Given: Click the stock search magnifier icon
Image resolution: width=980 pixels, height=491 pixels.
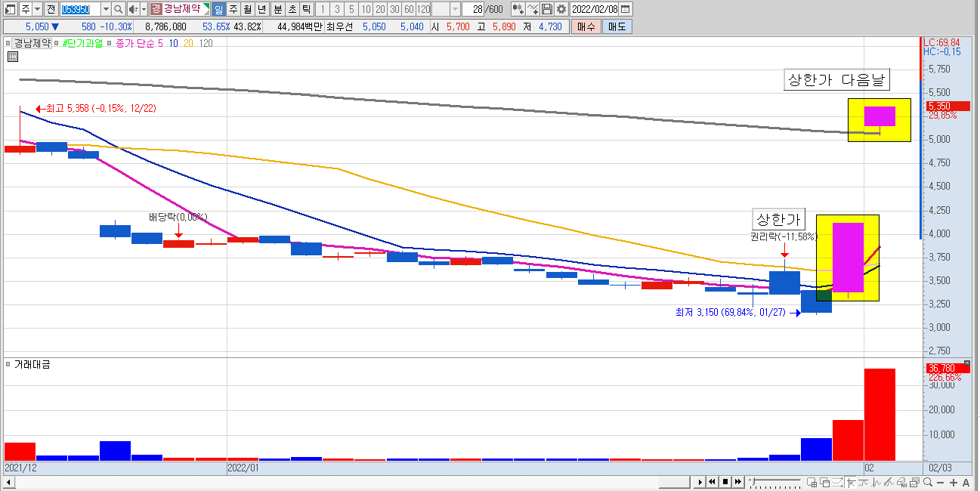Looking at the screenshot, I should point(119,9).
